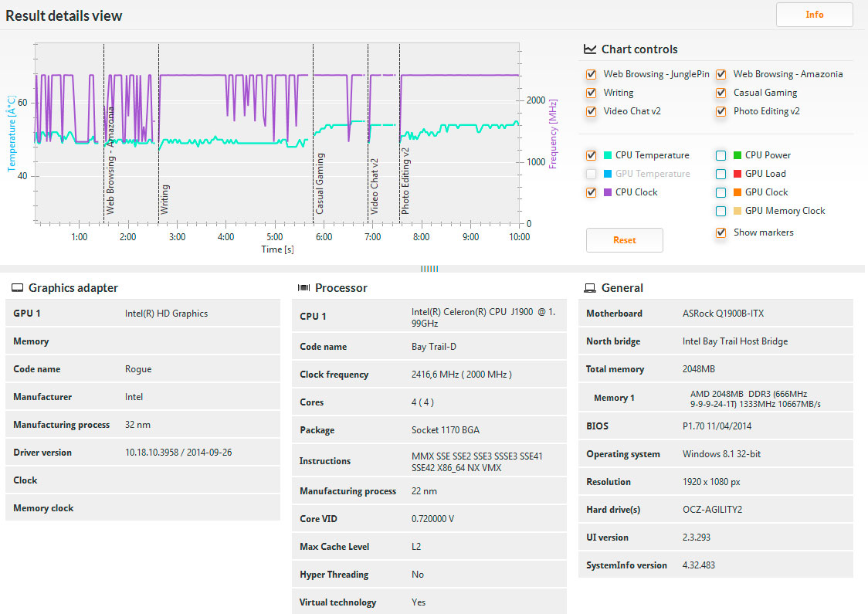Screen dimensions: 868x614
Task: Enable the GPU Memory Clock series
Action: pyautogui.click(x=721, y=211)
